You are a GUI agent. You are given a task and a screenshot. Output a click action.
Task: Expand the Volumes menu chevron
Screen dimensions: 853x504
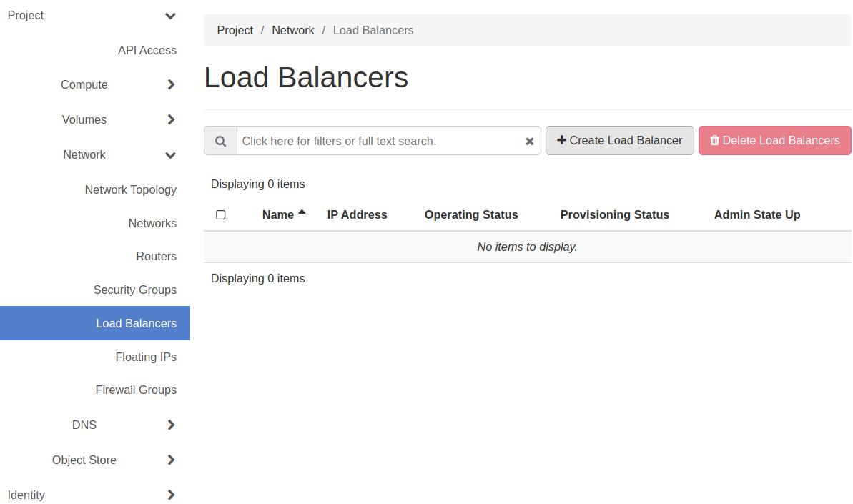pyautogui.click(x=171, y=119)
